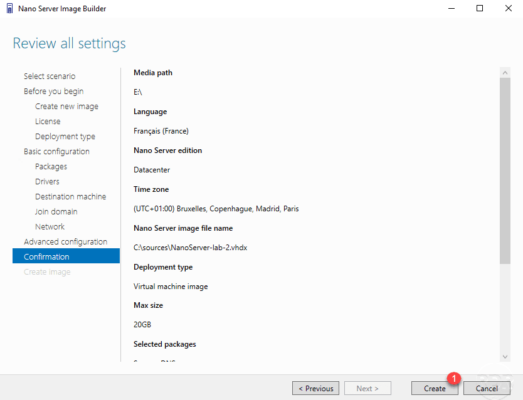Click the Previous button
This screenshot has width=523, height=400.
point(316,388)
